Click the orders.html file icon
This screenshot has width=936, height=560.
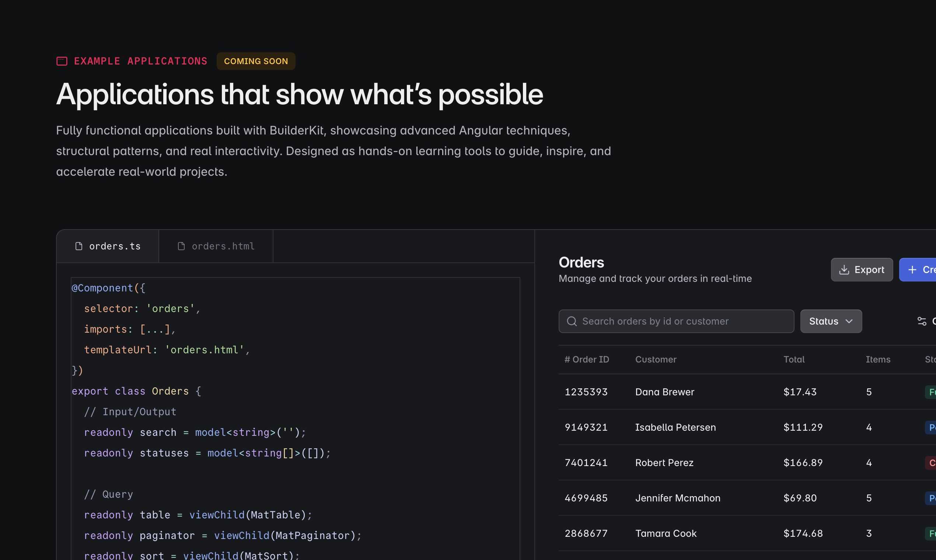click(x=182, y=246)
